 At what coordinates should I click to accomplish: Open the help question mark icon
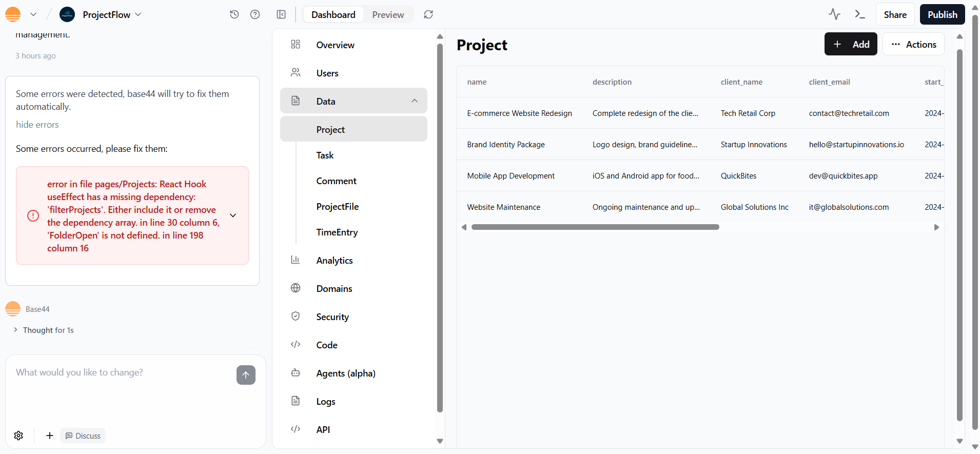[x=255, y=14]
